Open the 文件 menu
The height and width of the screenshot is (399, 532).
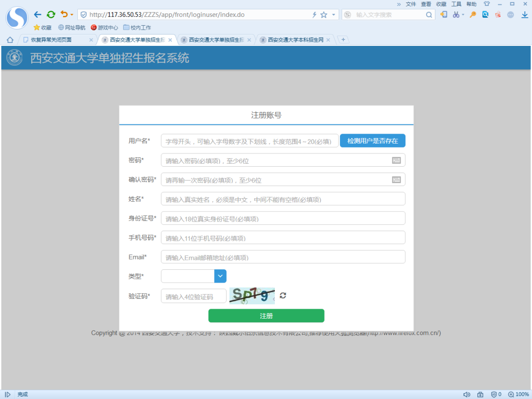(x=411, y=4)
